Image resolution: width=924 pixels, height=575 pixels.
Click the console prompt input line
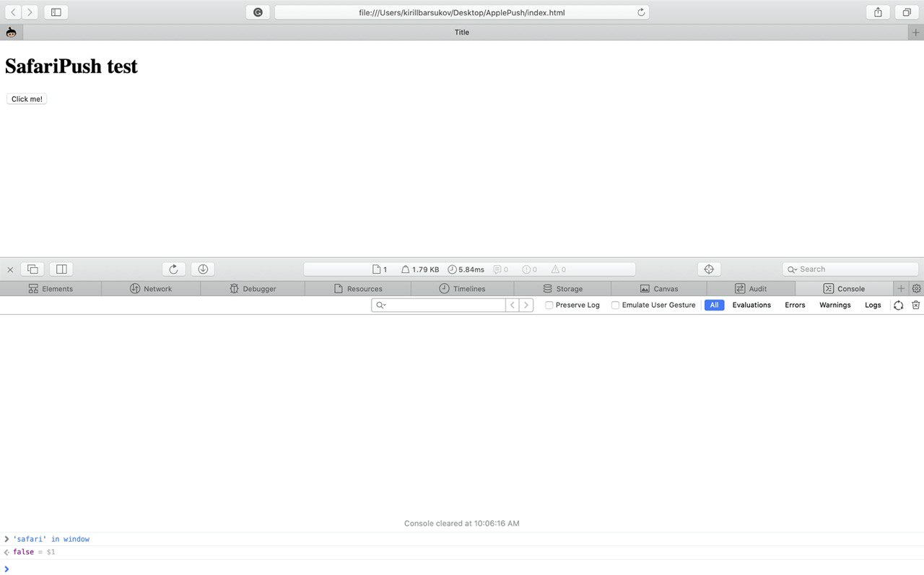coord(462,568)
